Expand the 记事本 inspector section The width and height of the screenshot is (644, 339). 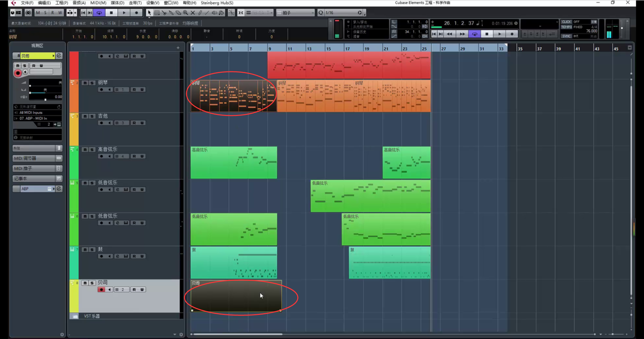point(38,179)
